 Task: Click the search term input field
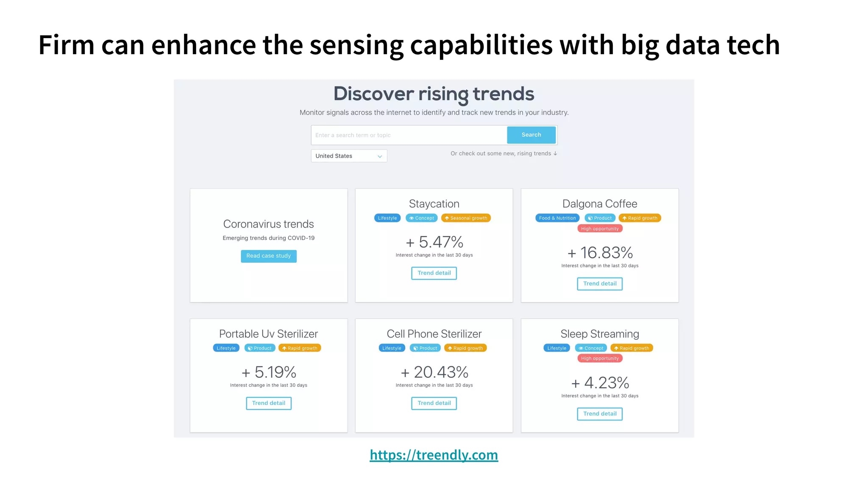(x=409, y=135)
